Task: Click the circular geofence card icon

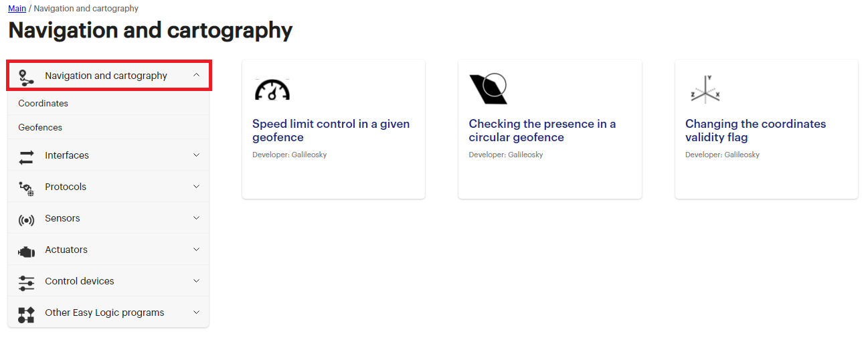Action: click(489, 89)
